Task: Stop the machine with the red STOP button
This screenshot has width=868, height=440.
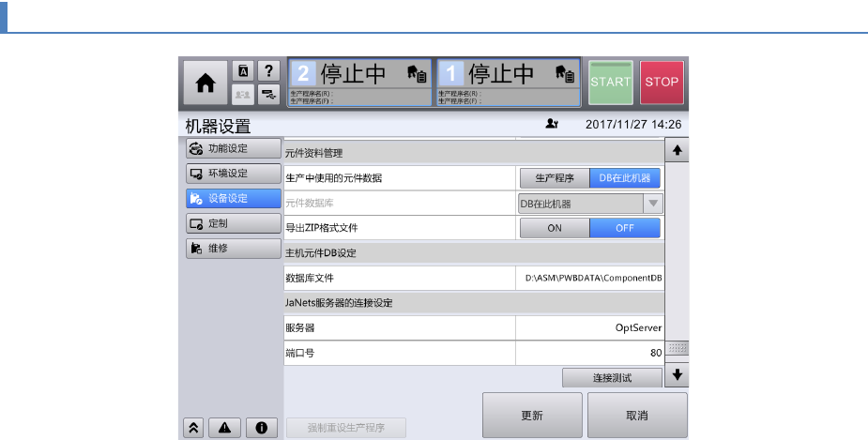Action: point(662,83)
